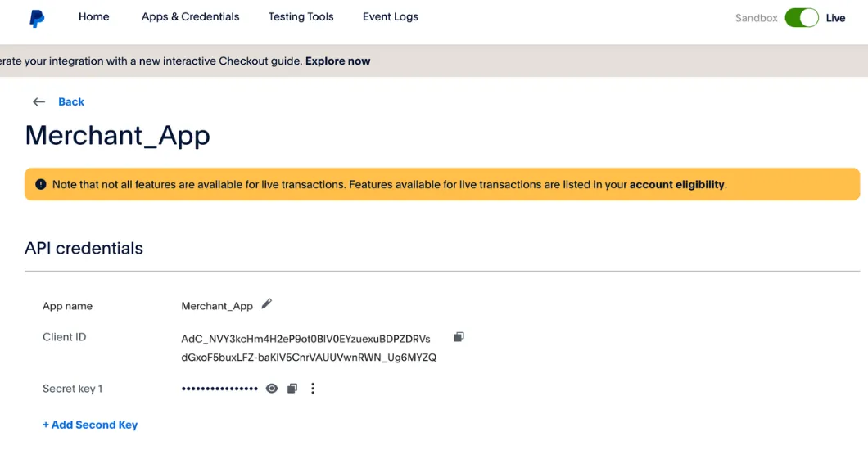Go to Apps & Credentials
The width and height of the screenshot is (868, 450).
click(x=191, y=16)
